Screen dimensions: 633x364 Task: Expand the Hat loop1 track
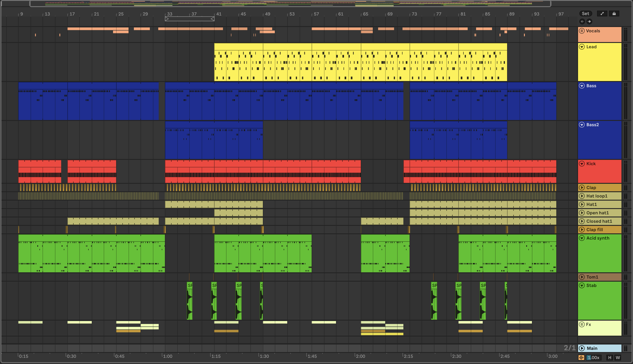pos(582,196)
